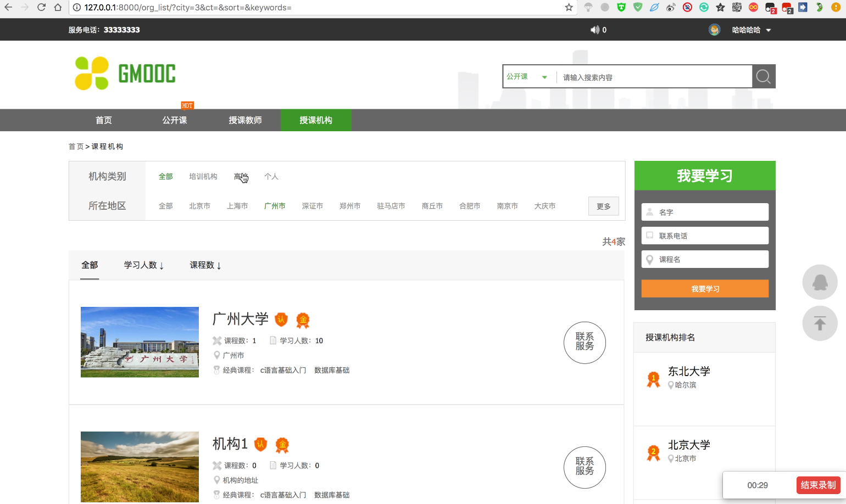
Task: Filter region by 上海市
Action: click(237, 206)
